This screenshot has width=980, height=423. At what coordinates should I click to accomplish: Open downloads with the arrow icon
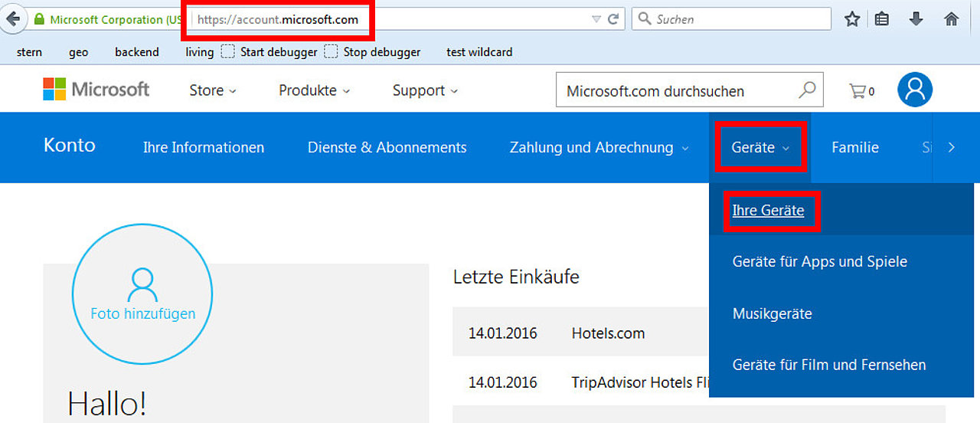point(916,19)
